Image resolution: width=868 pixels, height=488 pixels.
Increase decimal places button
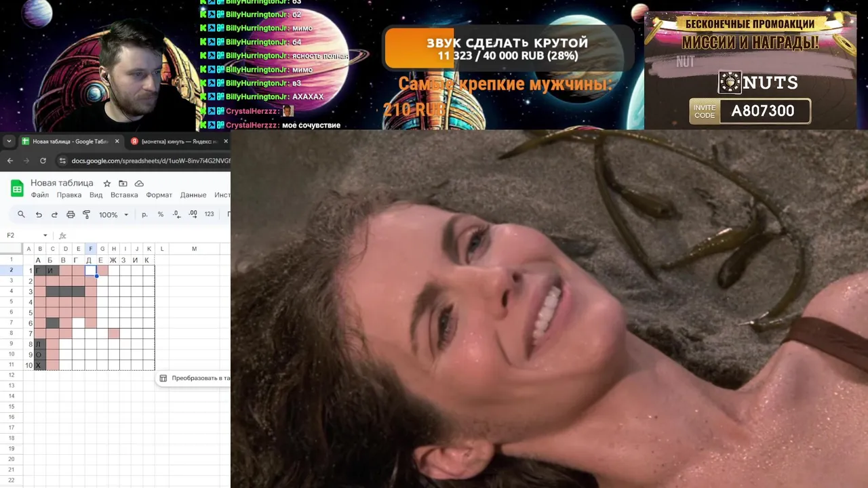point(193,214)
